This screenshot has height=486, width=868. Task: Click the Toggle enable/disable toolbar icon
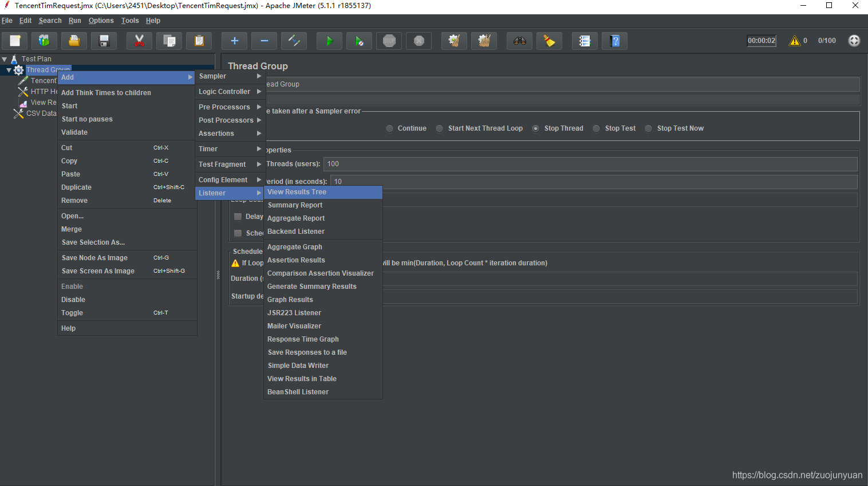pos(294,41)
